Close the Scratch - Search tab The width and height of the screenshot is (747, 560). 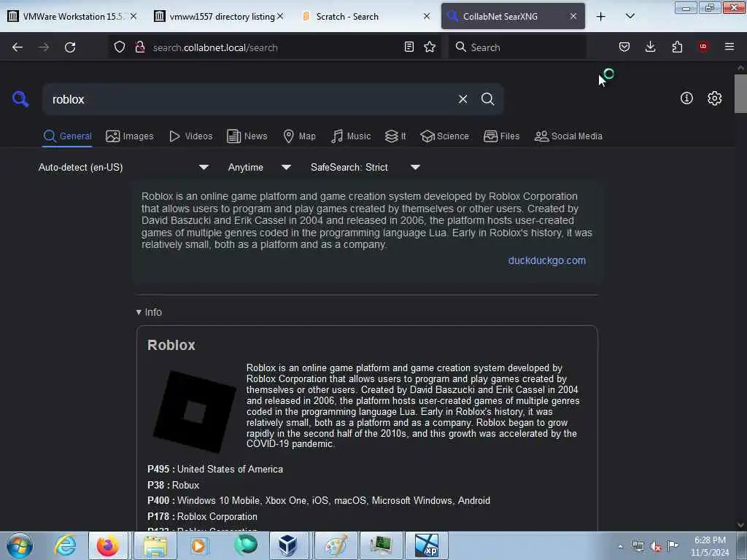click(x=426, y=16)
